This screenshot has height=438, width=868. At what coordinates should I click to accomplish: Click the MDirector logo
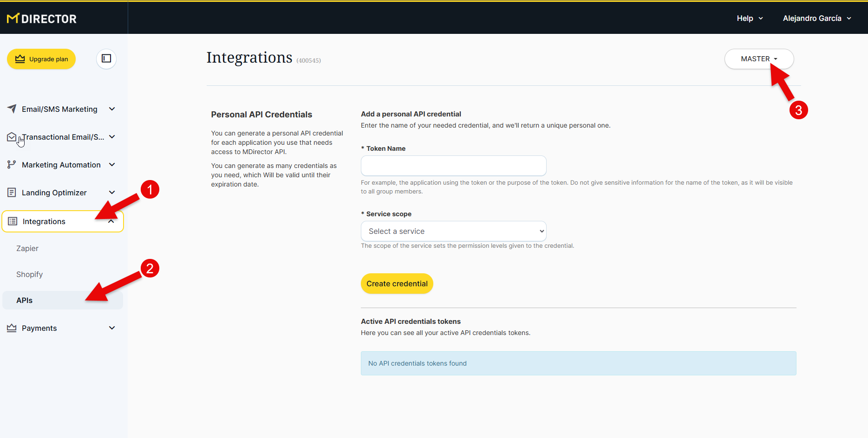(x=42, y=19)
